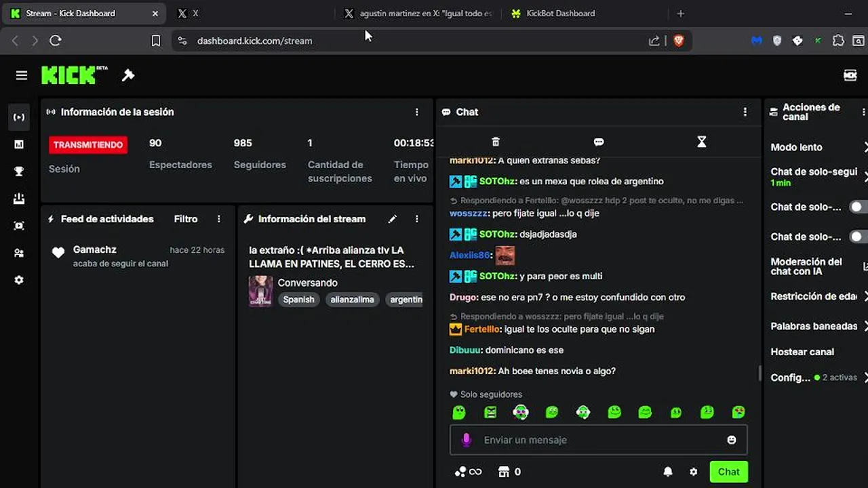
Task: Switch to the KickBot Dashboard tab
Action: (585, 14)
